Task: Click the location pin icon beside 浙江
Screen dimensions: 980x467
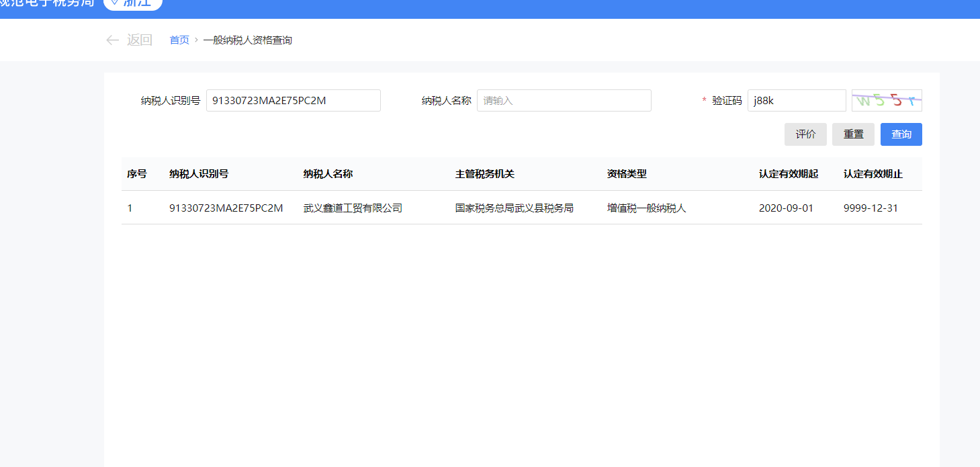Action: pyautogui.click(x=114, y=3)
